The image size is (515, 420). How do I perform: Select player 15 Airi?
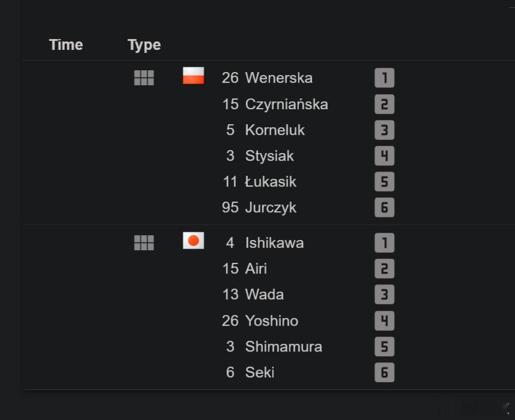tap(245, 269)
